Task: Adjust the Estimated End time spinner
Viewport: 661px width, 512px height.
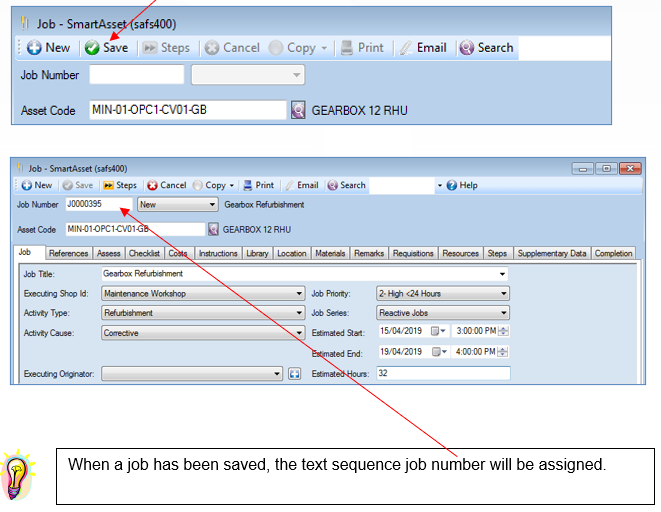Action: 503,351
